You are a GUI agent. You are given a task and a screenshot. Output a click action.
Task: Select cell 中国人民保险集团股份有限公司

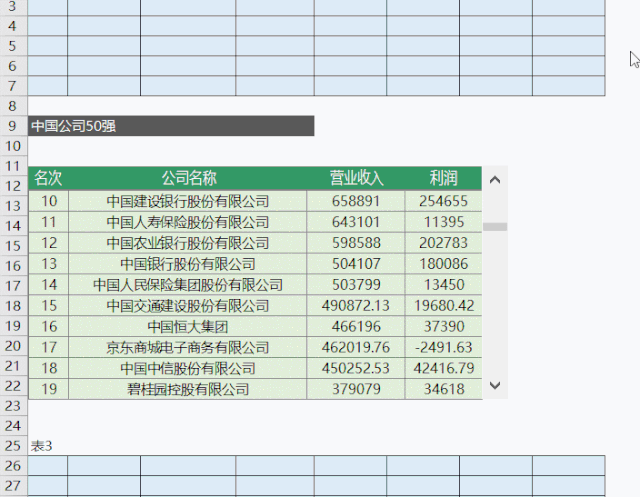point(188,284)
